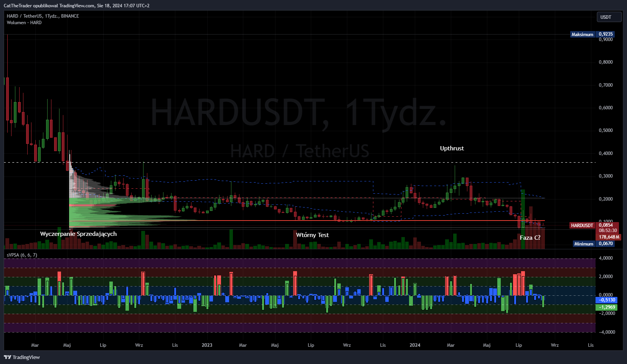The width and height of the screenshot is (627, 364).
Task: Click the 0,0670 minimum price value
Action: pos(606,244)
